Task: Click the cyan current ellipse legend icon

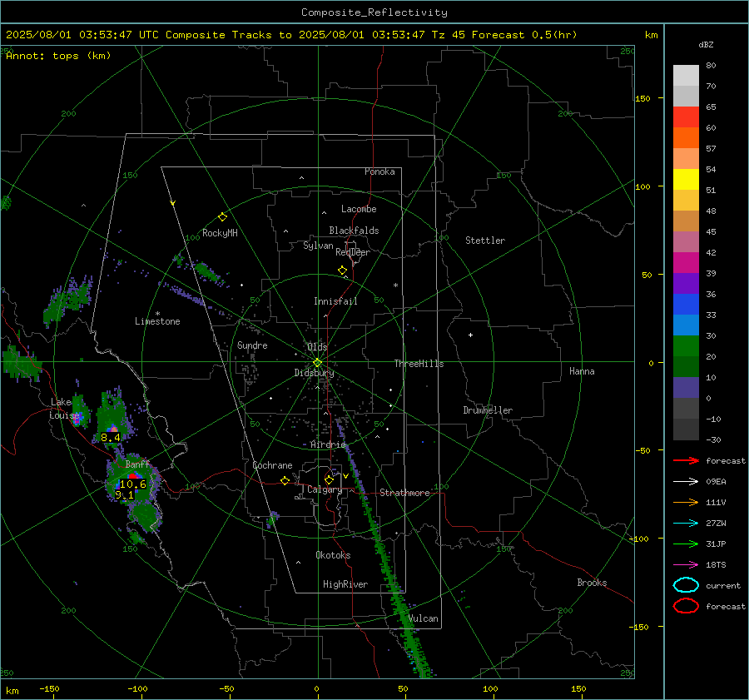Action: pos(686,585)
